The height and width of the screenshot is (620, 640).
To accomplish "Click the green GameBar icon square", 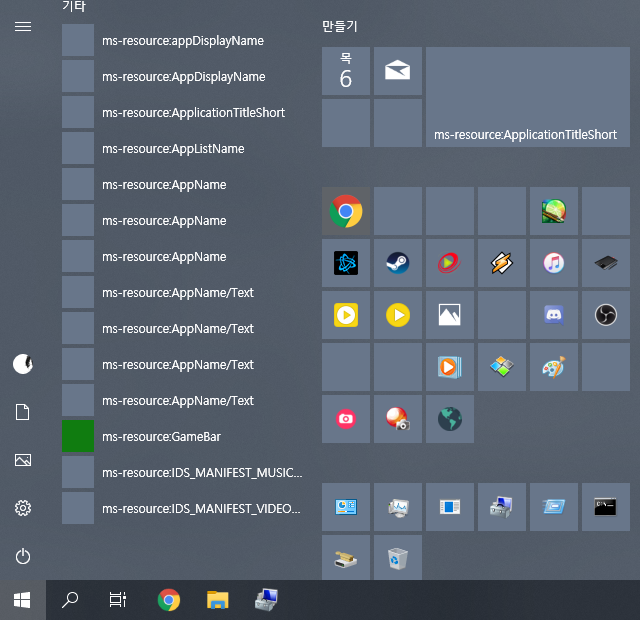I will tap(78, 436).
